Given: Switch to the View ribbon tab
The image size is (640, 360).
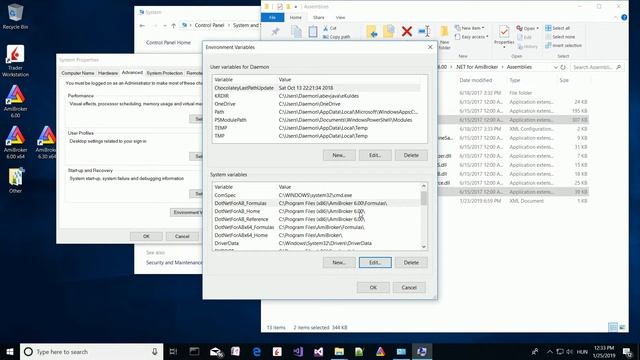Looking at the screenshot, I should [x=340, y=18].
